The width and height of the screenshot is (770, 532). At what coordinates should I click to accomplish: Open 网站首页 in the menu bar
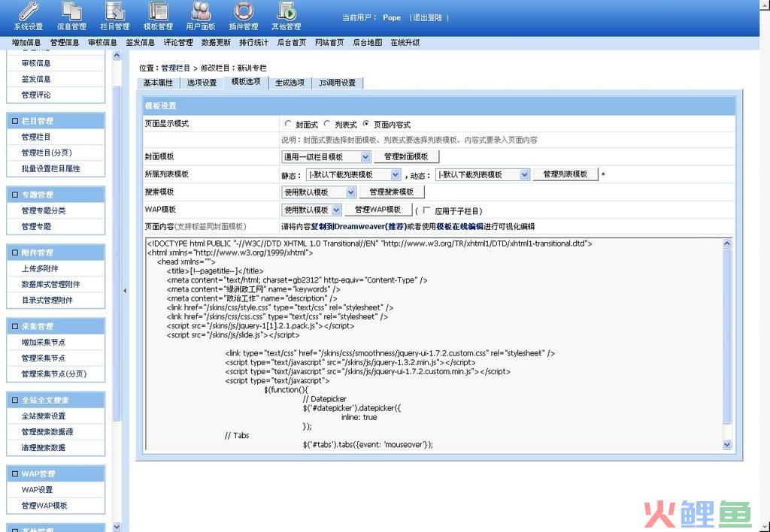pos(329,43)
